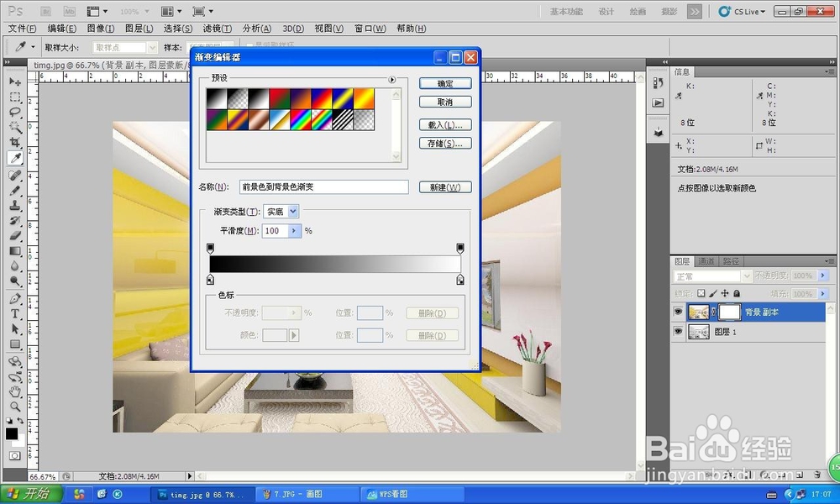Viewport: 840px width, 504px height.
Task: Select the Move tool
Action: click(x=15, y=82)
